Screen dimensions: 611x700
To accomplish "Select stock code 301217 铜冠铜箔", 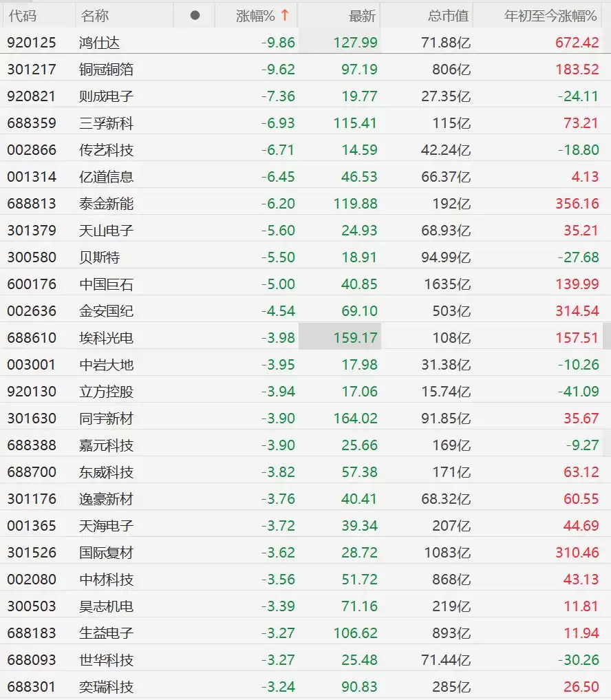I will [x=32, y=70].
